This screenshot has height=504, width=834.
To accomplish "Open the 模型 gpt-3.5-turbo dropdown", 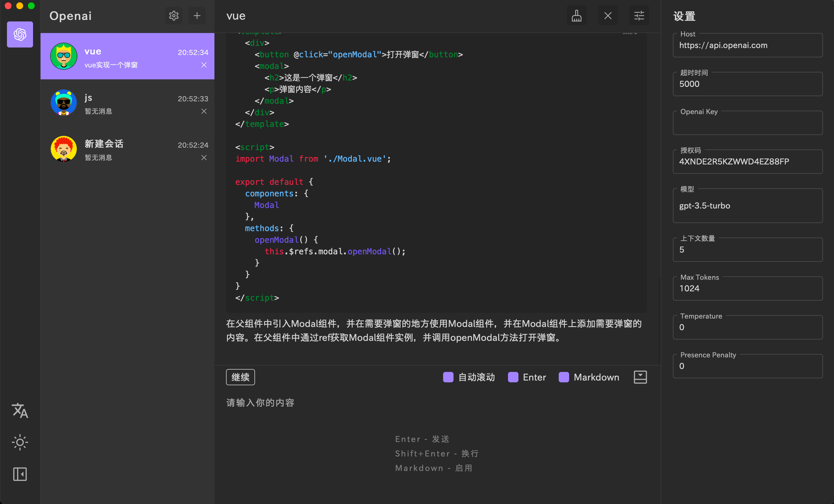I will (x=747, y=206).
